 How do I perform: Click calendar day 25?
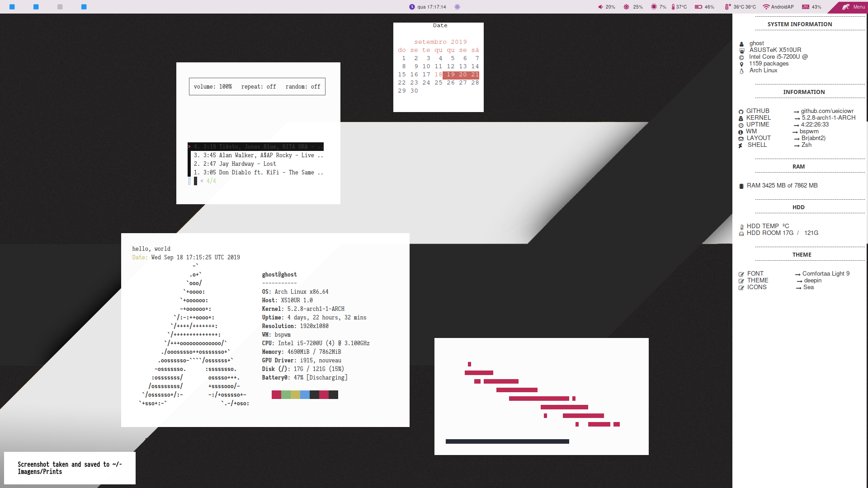click(x=438, y=83)
